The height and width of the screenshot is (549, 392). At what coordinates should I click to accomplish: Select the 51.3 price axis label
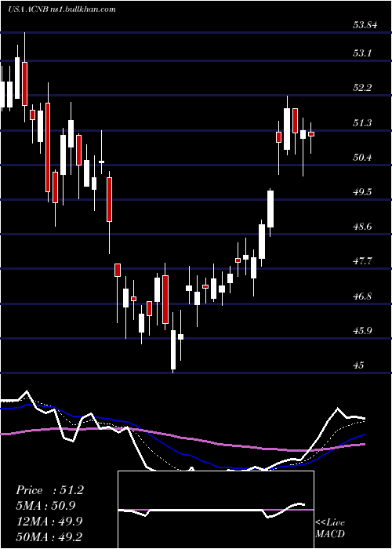362,123
